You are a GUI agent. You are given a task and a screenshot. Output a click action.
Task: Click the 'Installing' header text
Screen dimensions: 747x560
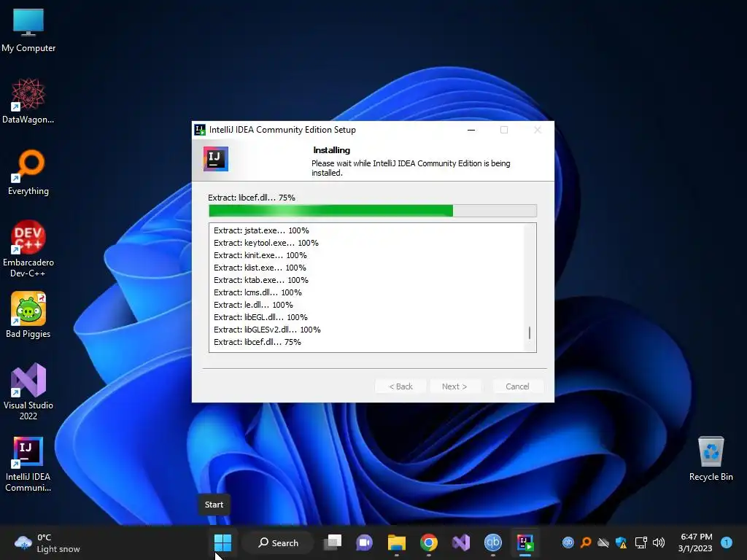[x=332, y=150]
